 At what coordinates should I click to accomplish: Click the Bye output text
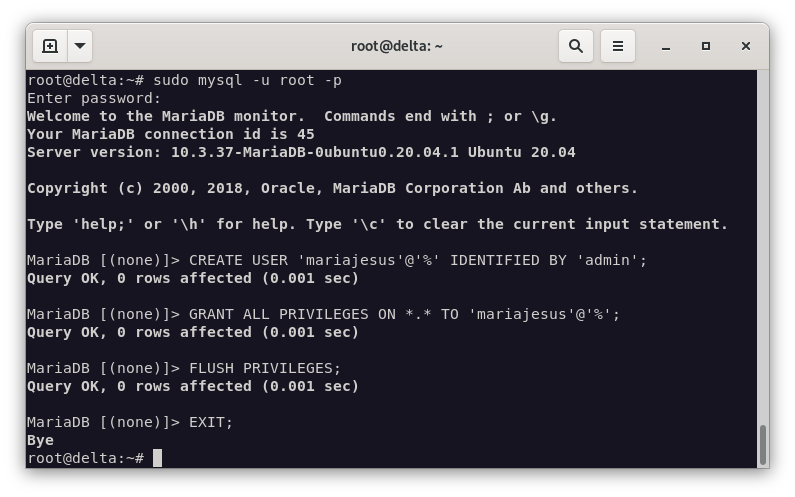(x=41, y=440)
